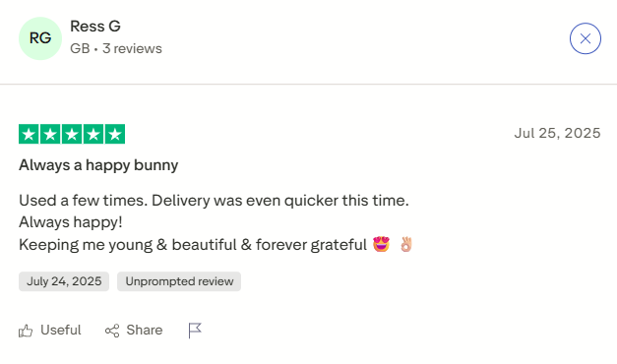Select the Share label text
Image resolution: width=617 pixels, height=364 pixels.
[x=145, y=330]
